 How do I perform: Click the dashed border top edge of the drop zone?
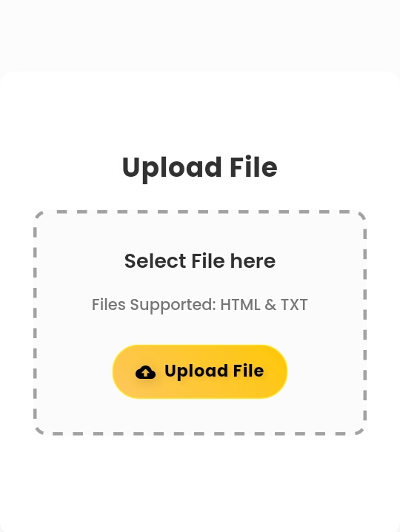coord(200,212)
